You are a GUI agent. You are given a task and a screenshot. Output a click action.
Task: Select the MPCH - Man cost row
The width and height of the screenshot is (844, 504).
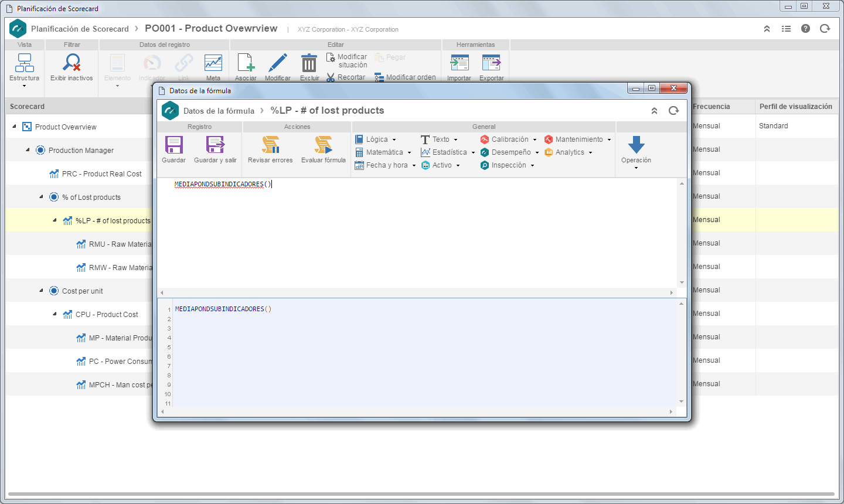120,385
